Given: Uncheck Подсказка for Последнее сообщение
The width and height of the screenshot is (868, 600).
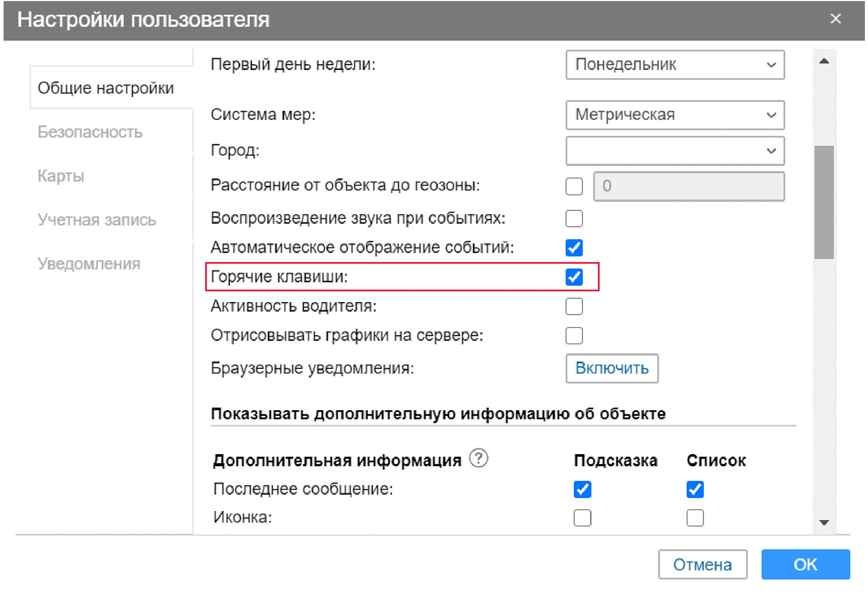Looking at the screenshot, I should 582,489.
